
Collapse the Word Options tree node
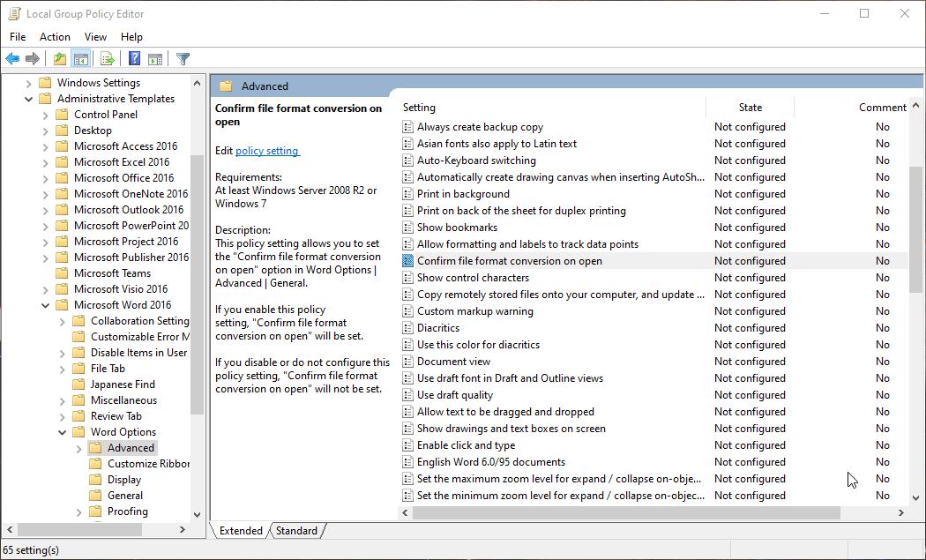point(63,432)
